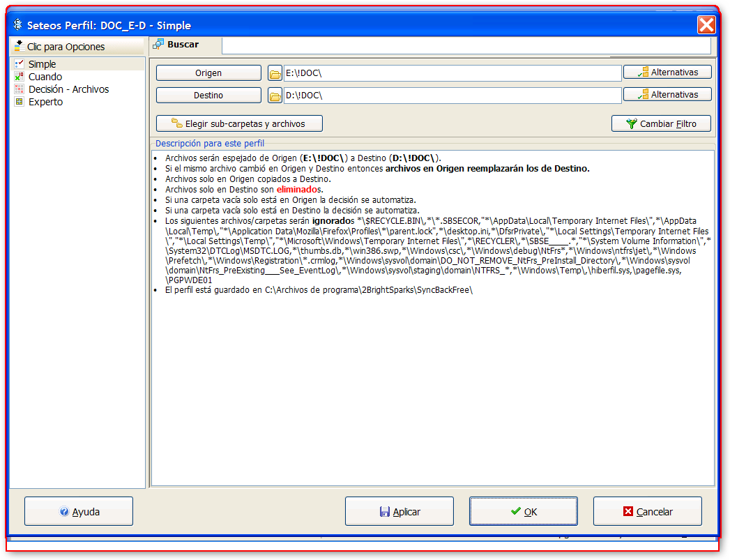Click the Origen path field E:\!DOC\
Viewport: 730px width, 560px height.
coord(452,73)
